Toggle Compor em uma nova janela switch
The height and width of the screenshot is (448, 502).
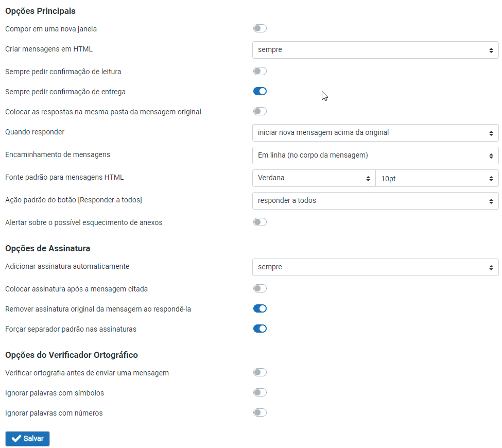tap(259, 28)
